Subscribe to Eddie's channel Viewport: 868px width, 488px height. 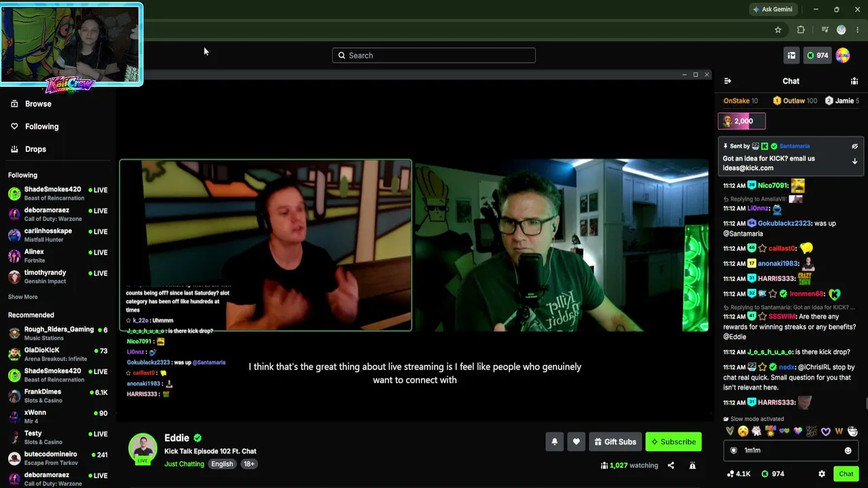(673, 442)
